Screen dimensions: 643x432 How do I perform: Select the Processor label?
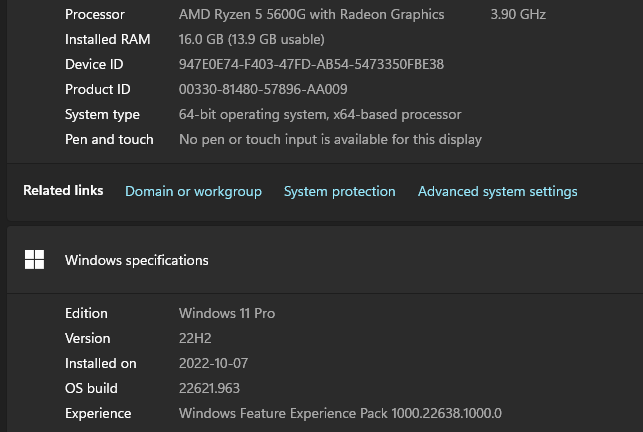95,14
